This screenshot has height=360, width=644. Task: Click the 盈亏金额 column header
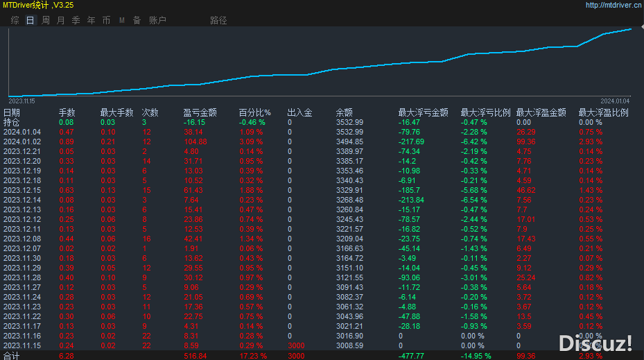point(200,112)
